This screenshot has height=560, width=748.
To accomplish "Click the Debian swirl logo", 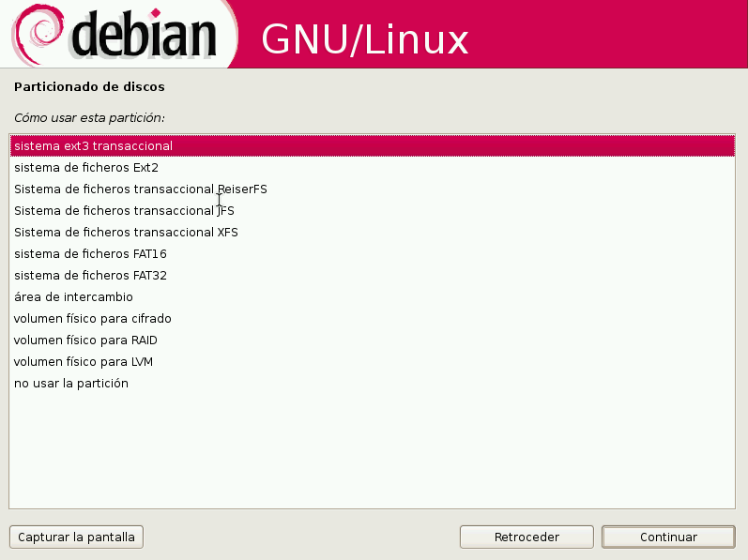I will [x=38, y=35].
